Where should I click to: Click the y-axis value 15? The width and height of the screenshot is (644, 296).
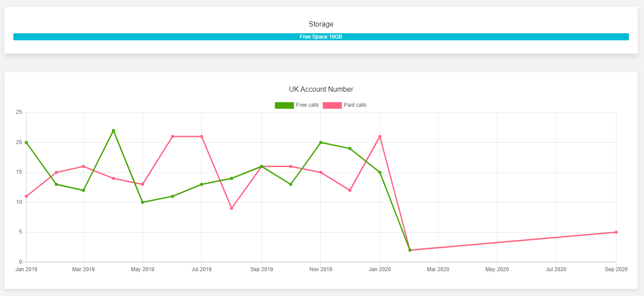coord(19,172)
